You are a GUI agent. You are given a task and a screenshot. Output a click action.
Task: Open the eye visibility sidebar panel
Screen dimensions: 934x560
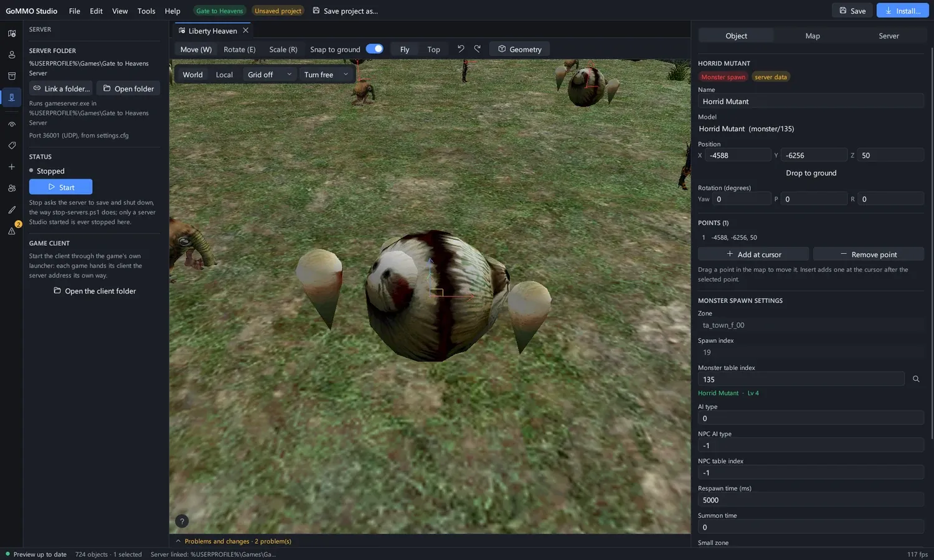(x=11, y=124)
